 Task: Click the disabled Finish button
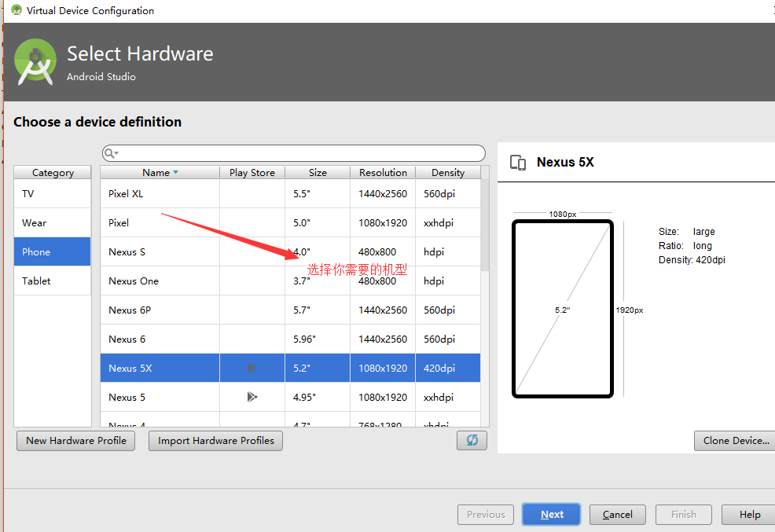pos(684,515)
